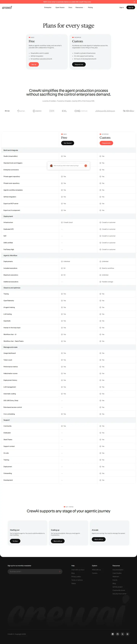This screenshot has width=137, height=644.
Task: Open the GitHub footer icon
Action: point(118,634)
